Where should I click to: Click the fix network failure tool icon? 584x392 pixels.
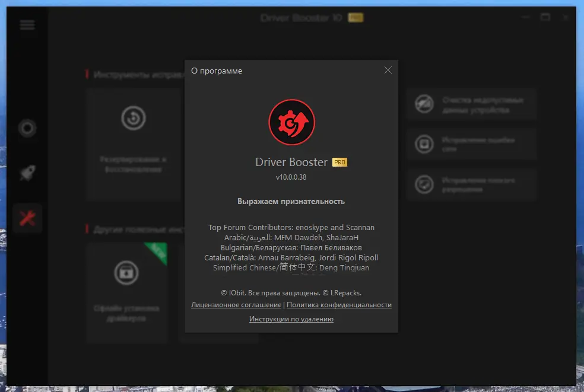click(424, 144)
